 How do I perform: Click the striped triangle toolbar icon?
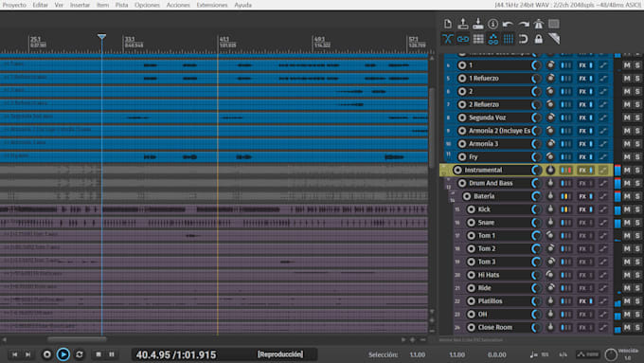click(x=554, y=39)
